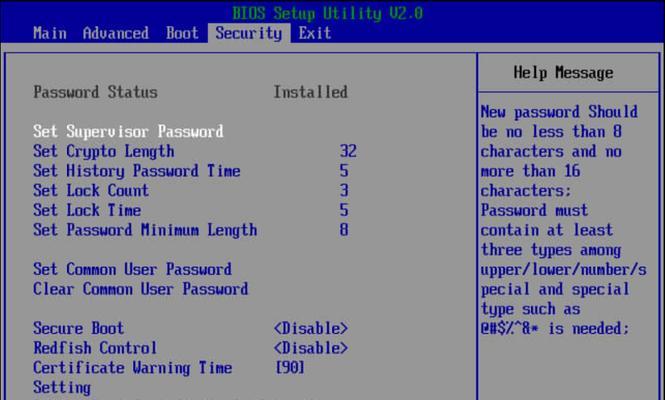Change Redfish Control <Disable> value
665x400 pixels.
coord(311,348)
